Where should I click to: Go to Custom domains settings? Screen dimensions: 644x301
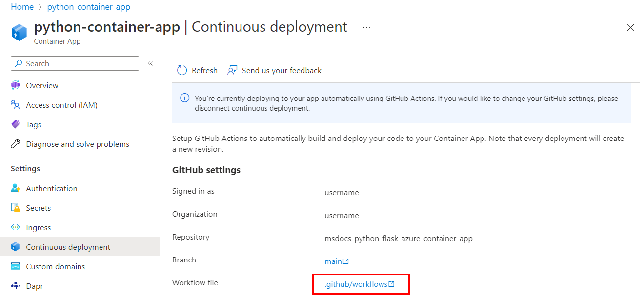[x=55, y=266]
